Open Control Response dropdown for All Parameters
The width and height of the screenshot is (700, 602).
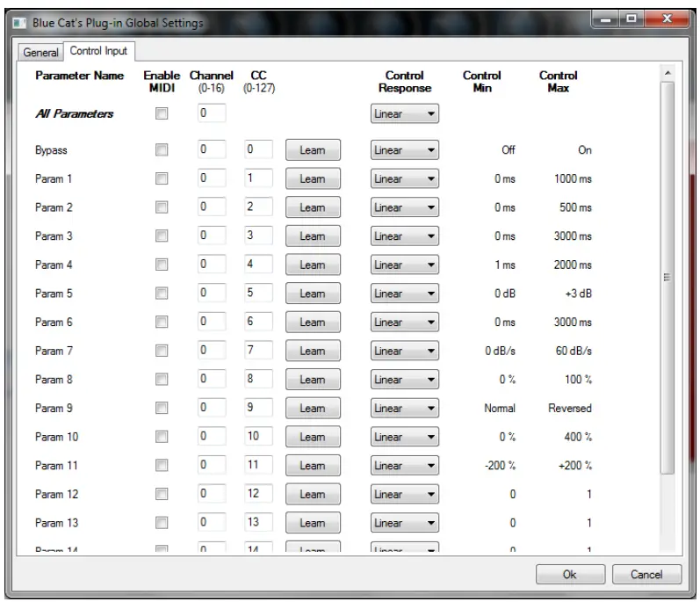(405, 113)
